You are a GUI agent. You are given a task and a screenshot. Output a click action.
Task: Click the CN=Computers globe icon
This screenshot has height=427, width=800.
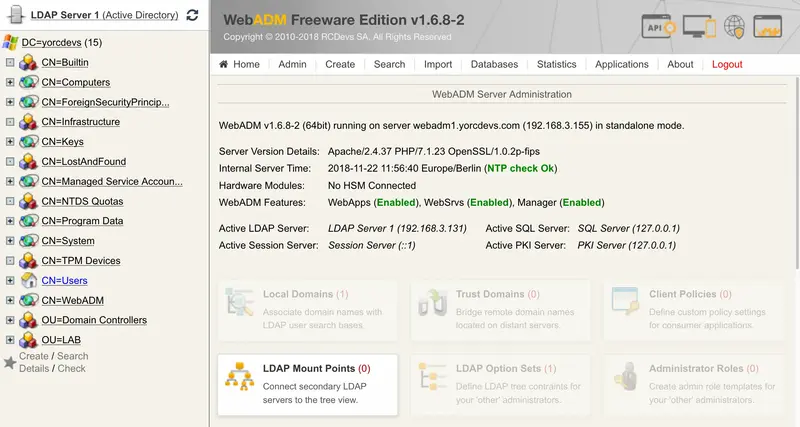[28, 82]
